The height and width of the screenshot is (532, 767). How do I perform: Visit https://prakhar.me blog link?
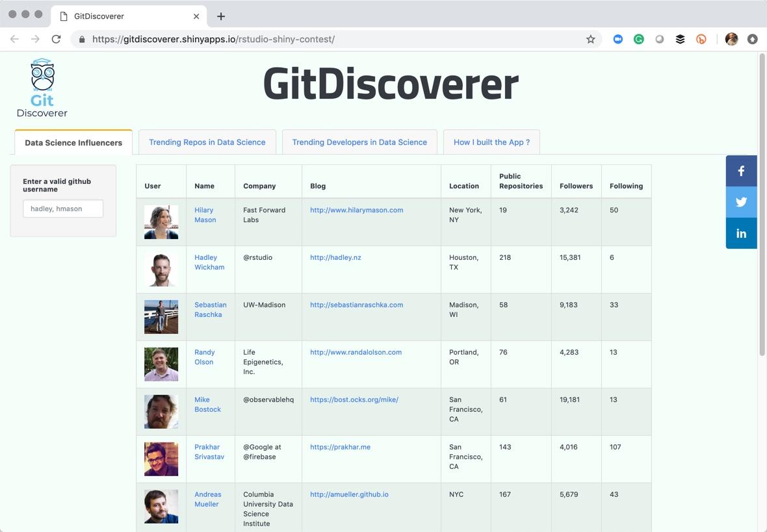point(340,448)
